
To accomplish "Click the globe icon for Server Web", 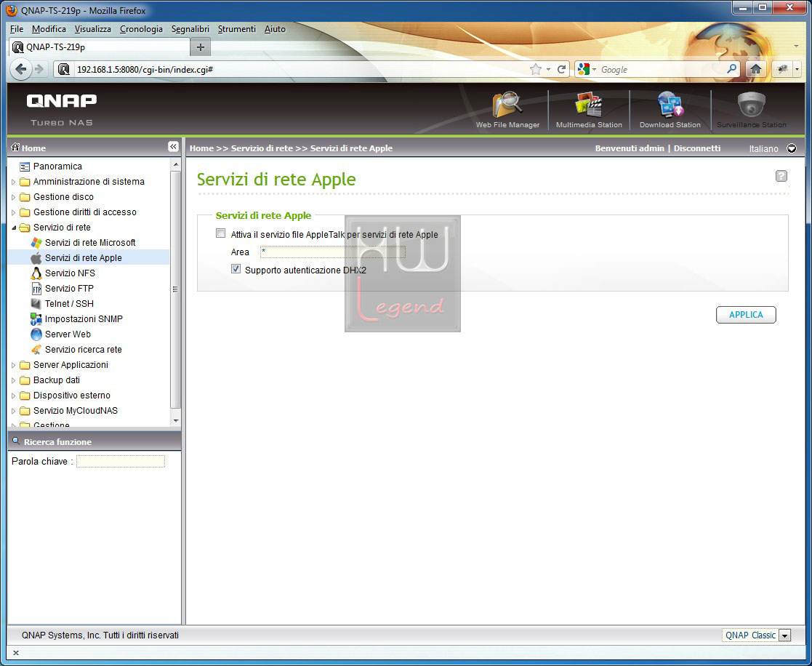I will [36, 334].
